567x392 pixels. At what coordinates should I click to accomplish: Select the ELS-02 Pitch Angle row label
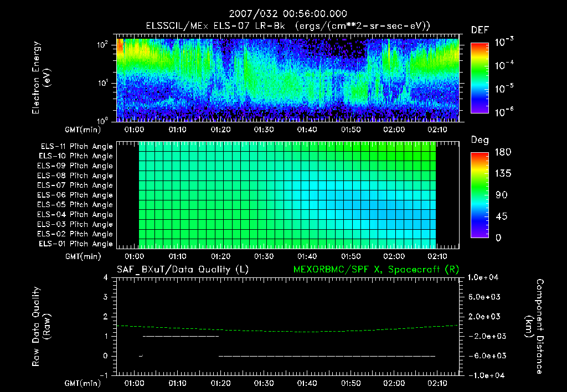click(75, 234)
